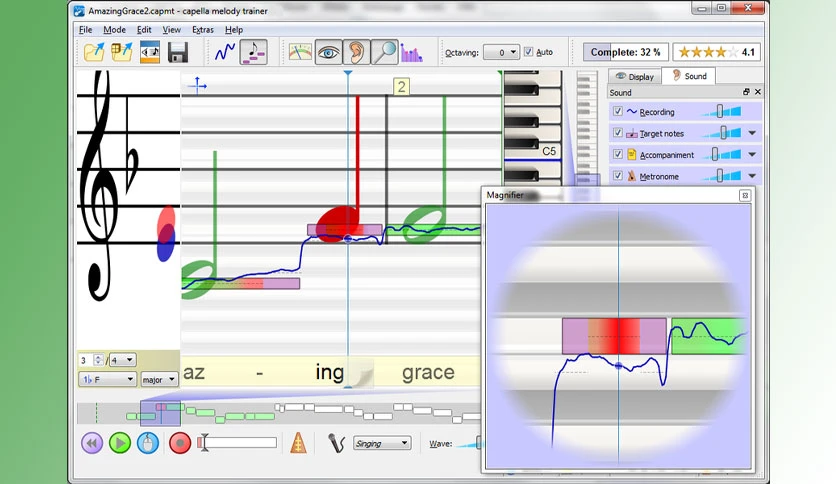Click the star rating 4.1
The height and width of the screenshot is (484, 836).
(x=716, y=52)
